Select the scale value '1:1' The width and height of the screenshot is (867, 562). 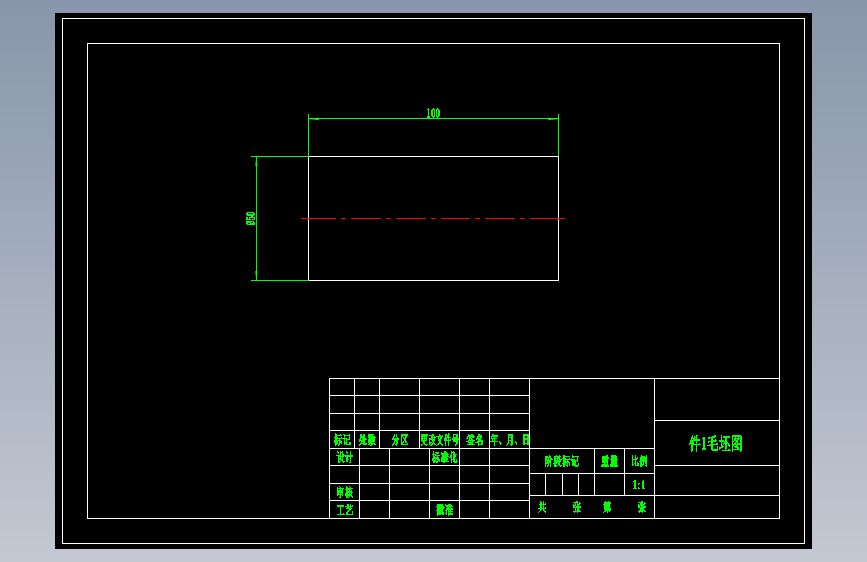(x=639, y=485)
